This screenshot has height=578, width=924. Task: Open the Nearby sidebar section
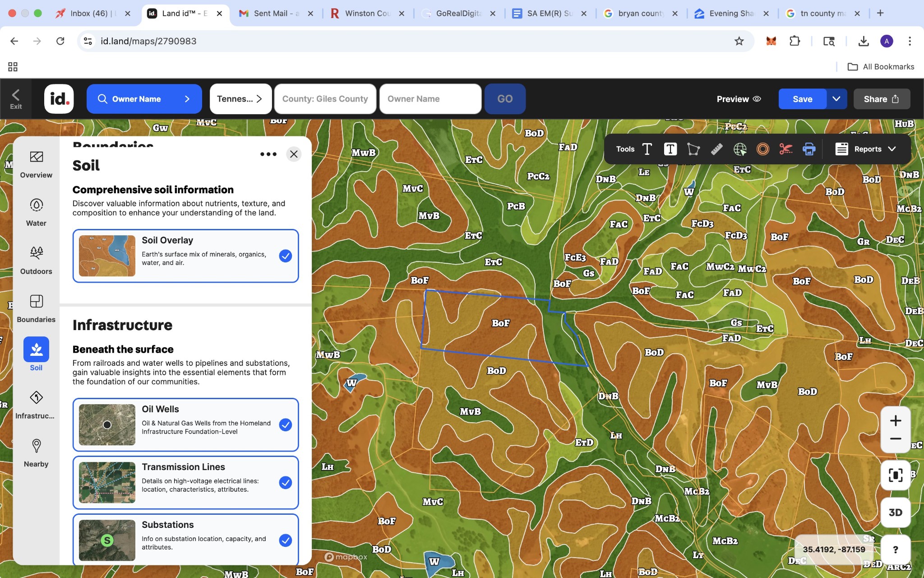pyautogui.click(x=36, y=452)
